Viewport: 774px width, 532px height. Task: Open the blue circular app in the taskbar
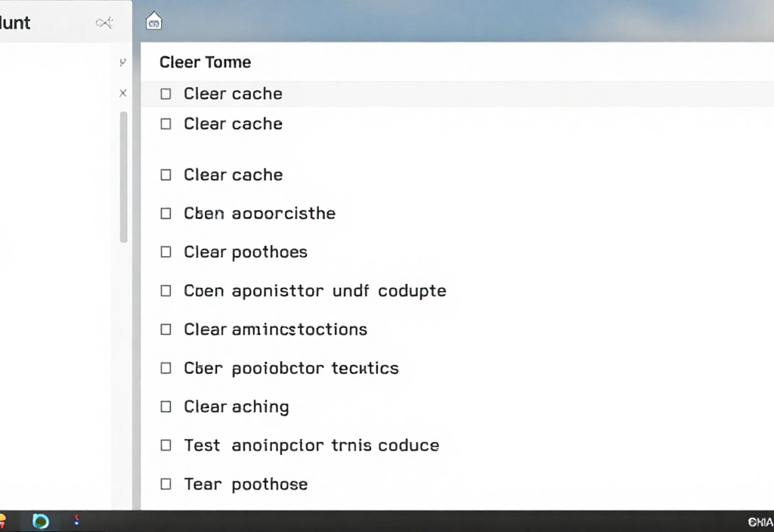pyautogui.click(x=40, y=521)
